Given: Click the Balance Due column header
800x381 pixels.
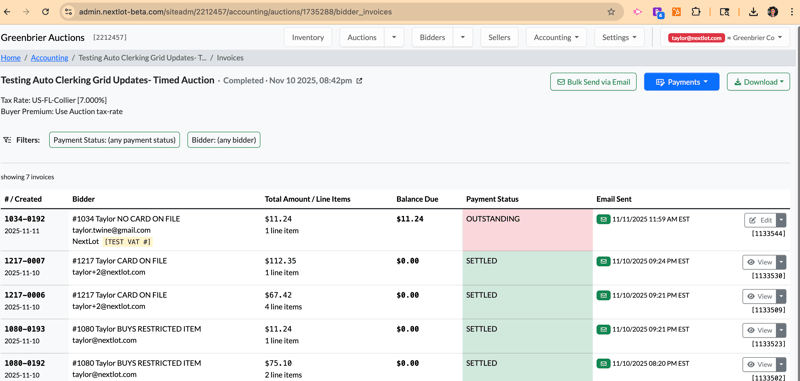Looking at the screenshot, I should pos(417,199).
